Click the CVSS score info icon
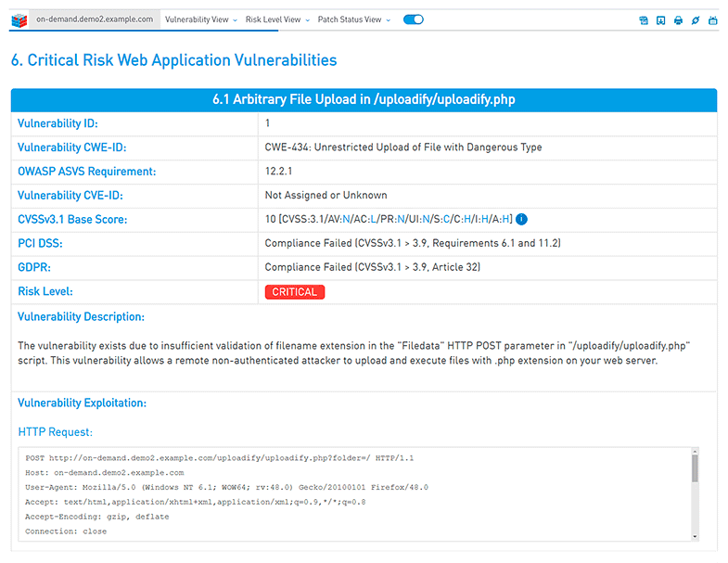Image resolution: width=728 pixels, height=563 pixels. point(521,220)
